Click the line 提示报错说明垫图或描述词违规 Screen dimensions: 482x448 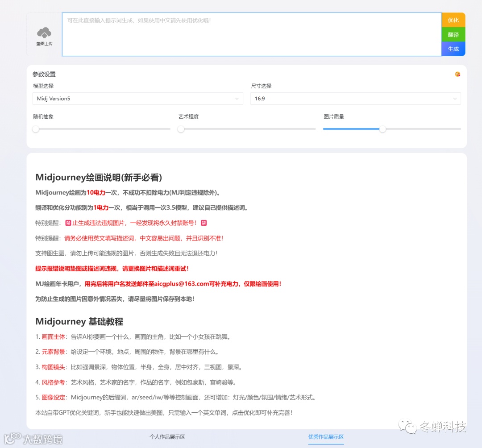(x=112, y=269)
